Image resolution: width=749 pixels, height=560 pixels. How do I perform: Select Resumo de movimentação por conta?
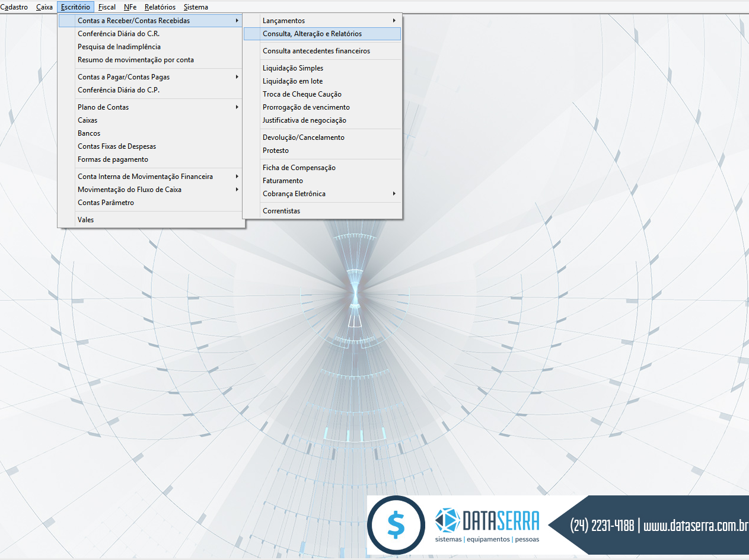[x=151, y=60]
